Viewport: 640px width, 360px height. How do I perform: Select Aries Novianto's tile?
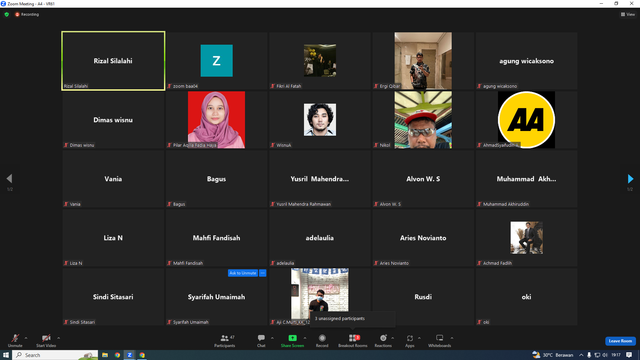pos(423,238)
